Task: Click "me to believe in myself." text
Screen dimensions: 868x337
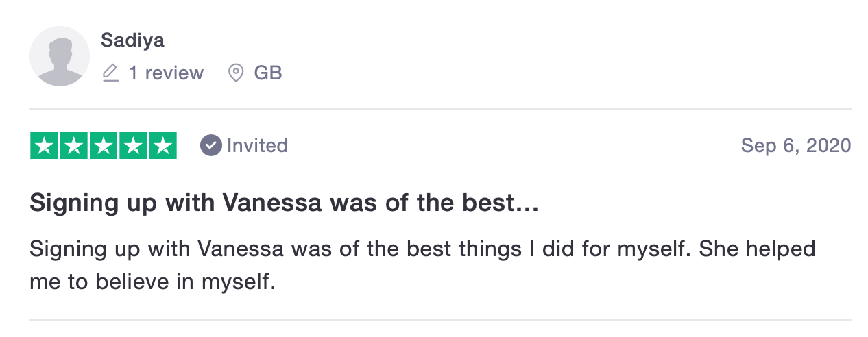Action: coord(152,282)
